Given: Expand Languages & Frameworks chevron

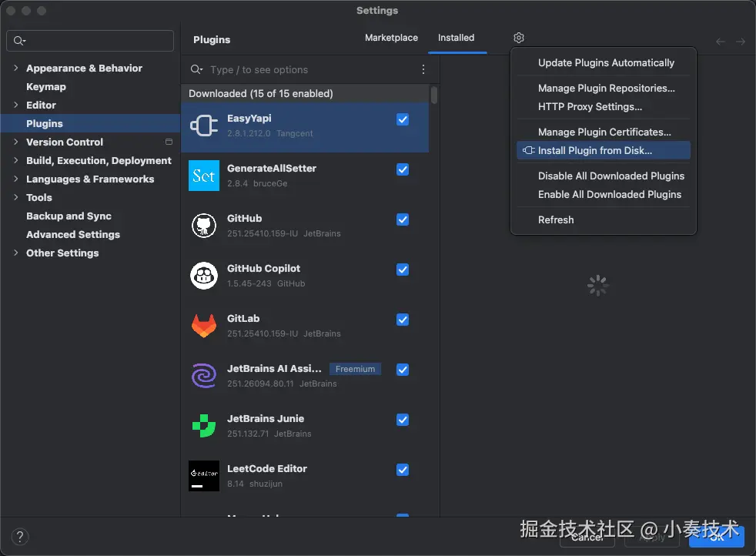Looking at the screenshot, I should 16,179.
